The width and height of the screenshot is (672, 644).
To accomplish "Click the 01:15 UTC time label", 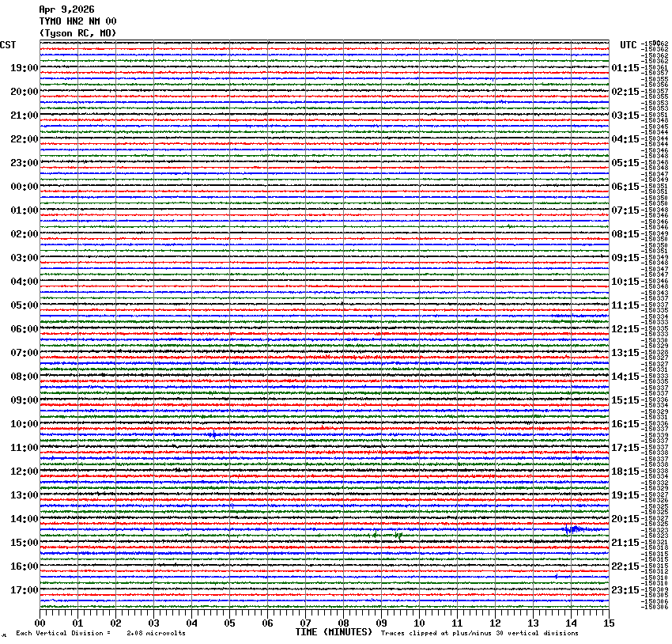I will pyautogui.click(x=625, y=68).
